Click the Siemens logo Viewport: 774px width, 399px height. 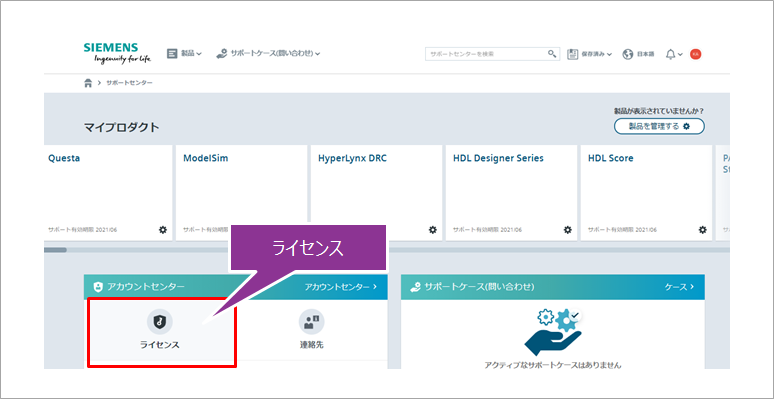117,53
